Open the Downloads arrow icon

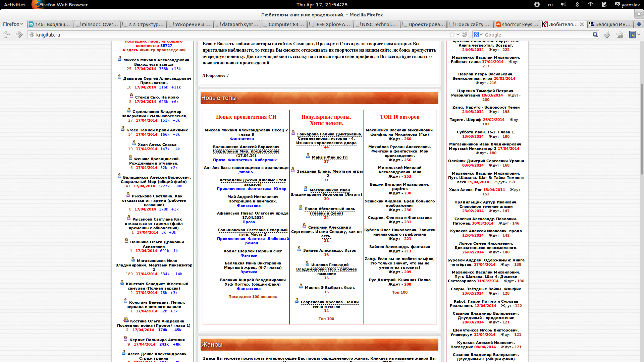click(x=607, y=35)
